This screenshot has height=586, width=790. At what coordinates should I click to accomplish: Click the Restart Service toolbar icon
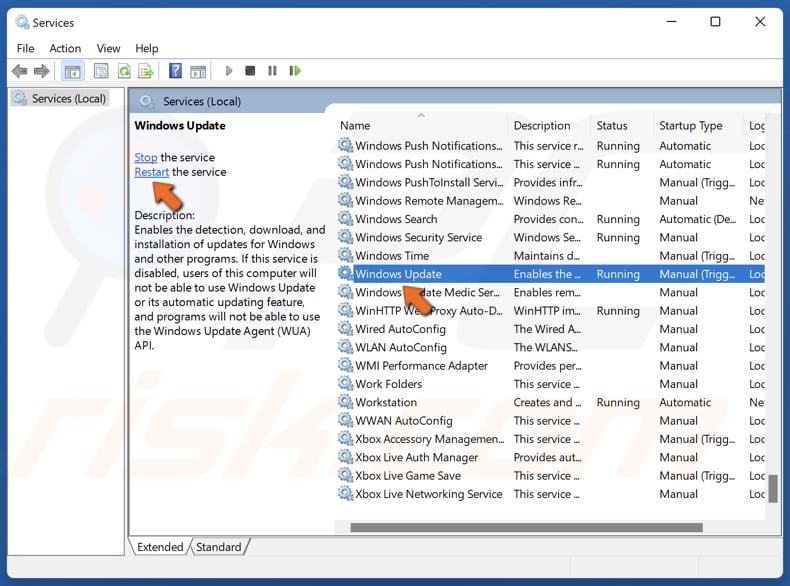click(x=295, y=71)
